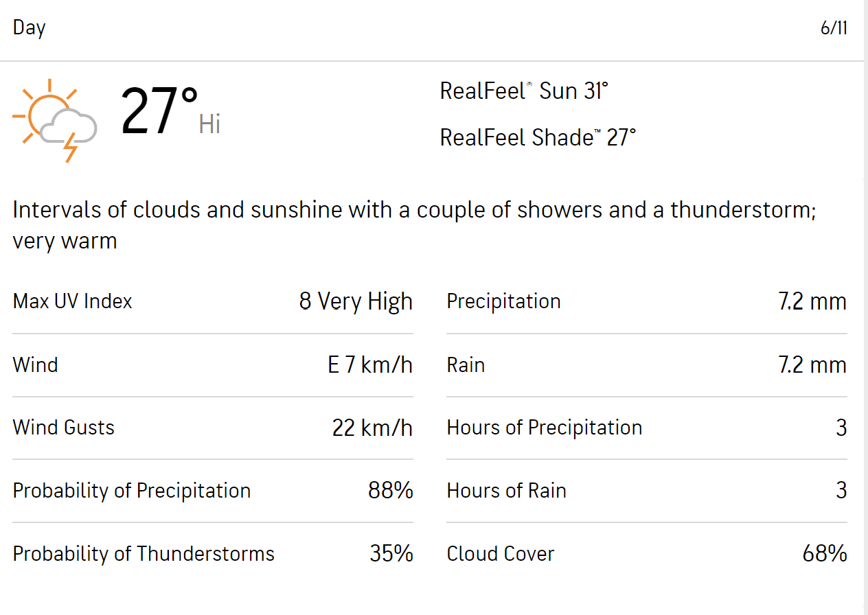Click the partly sunny thunderstorm weather icon
Screen dimensions: 868x615
tap(55, 120)
